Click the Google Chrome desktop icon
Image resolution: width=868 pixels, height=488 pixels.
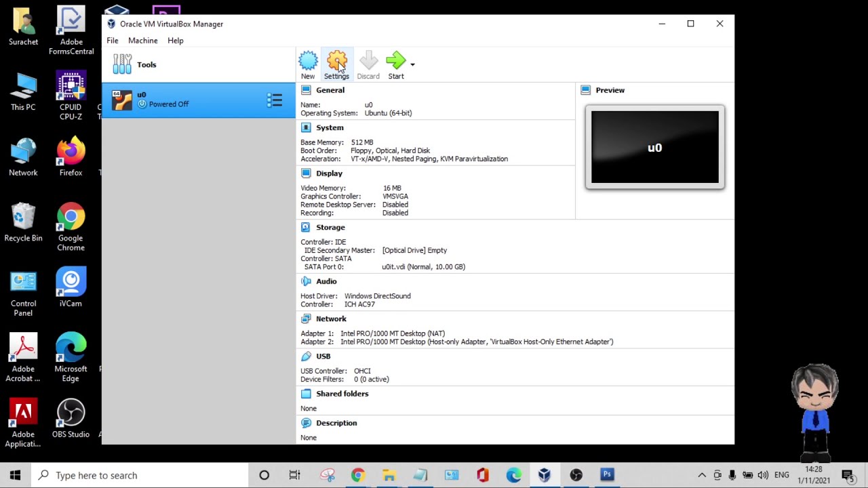click(x=71, y=227)
